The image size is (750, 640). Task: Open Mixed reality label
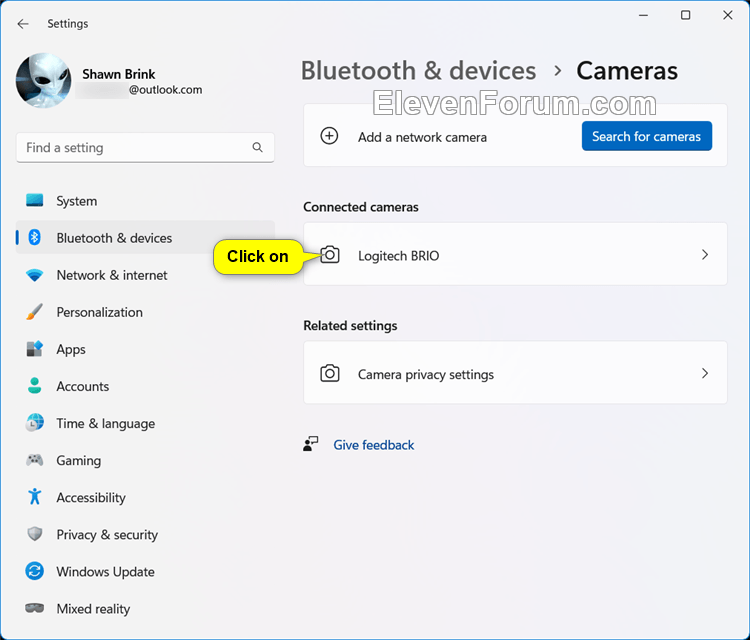pos(93,609)
